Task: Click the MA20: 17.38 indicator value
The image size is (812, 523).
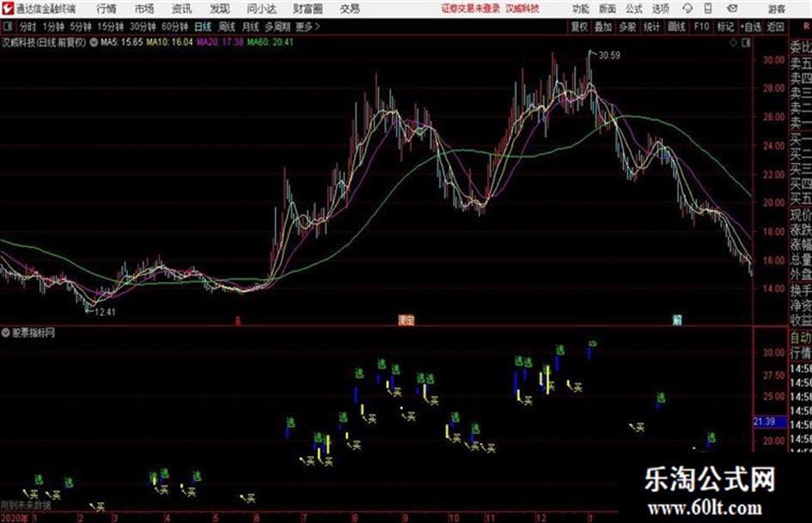Action: click(220, 42)
